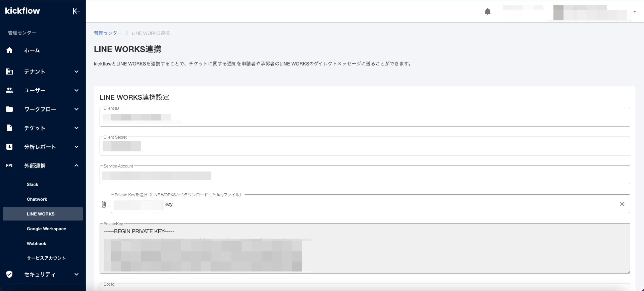Click the PrivateKey text area
The height and width of the screenshot is (291, 644).
365,248
